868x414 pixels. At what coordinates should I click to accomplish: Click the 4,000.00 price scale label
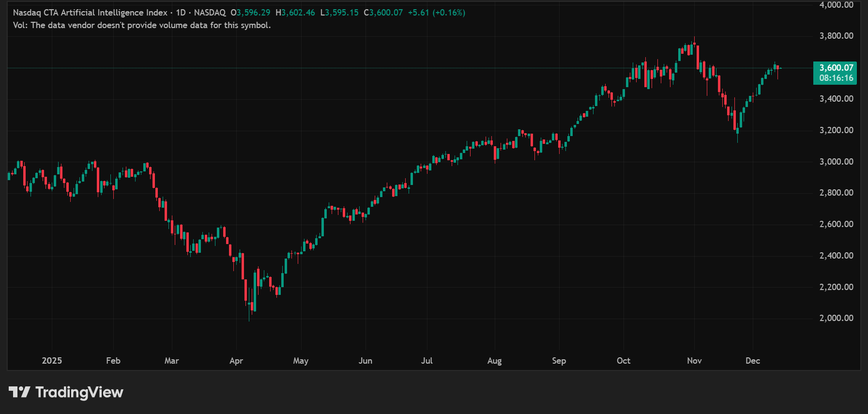coord(836,5)
